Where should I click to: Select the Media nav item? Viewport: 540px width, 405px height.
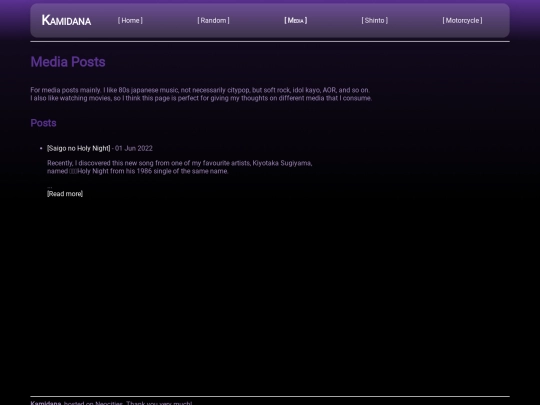[296, 20]
